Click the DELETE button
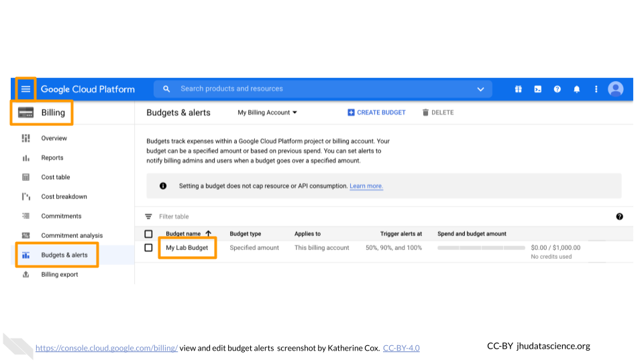644x362 pixels. coord(438,113)
